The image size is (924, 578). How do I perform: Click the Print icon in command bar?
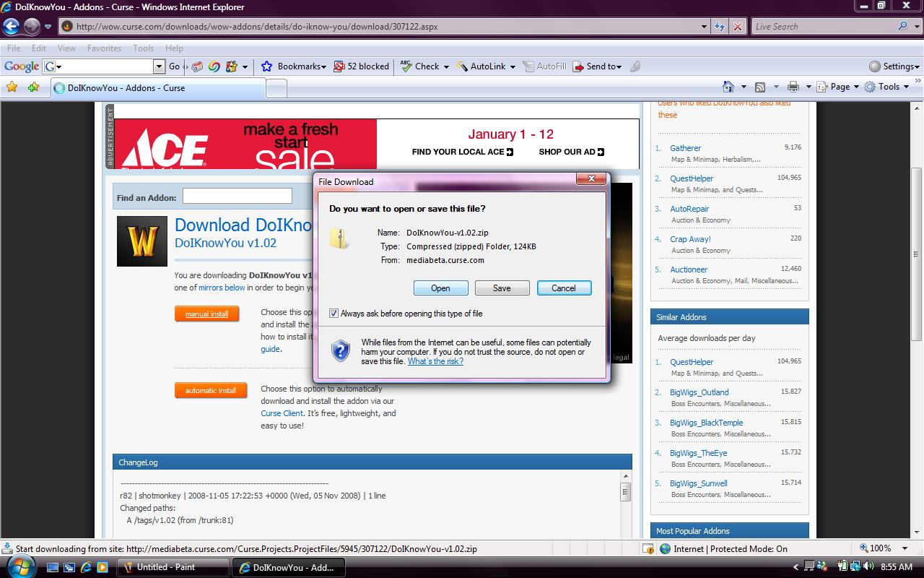[793, 87]
